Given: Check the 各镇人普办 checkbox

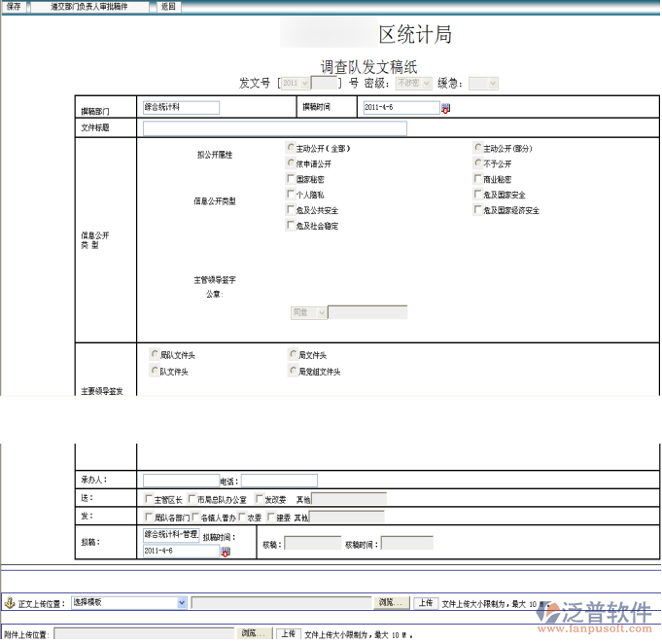Looking at the screenshot, I should pos(195,517).
